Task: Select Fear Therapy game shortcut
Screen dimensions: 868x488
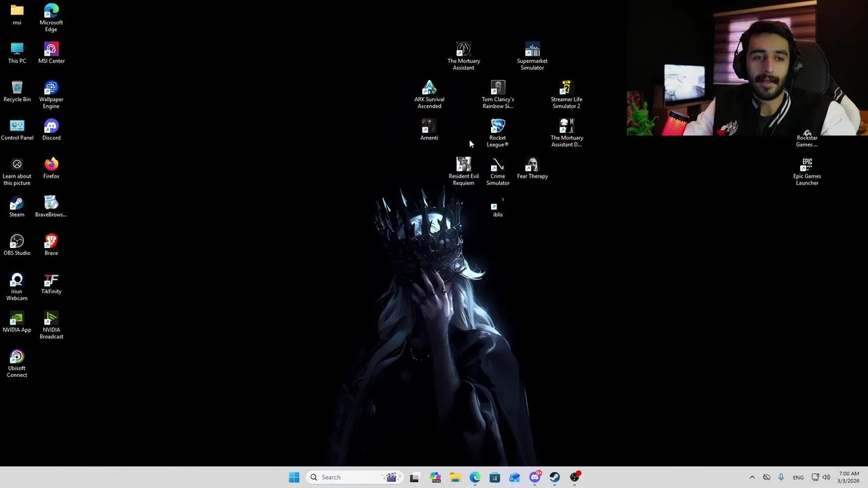Action: [x=532, y=168]
